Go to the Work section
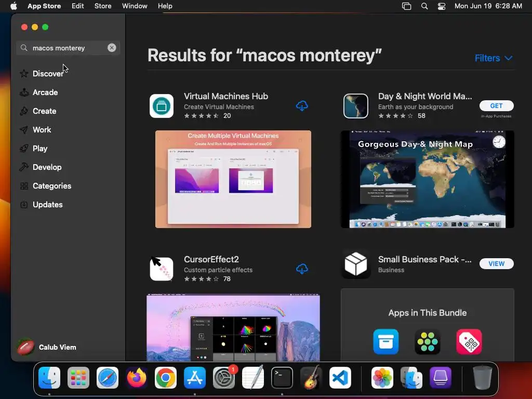 click(x=42, y=129)
